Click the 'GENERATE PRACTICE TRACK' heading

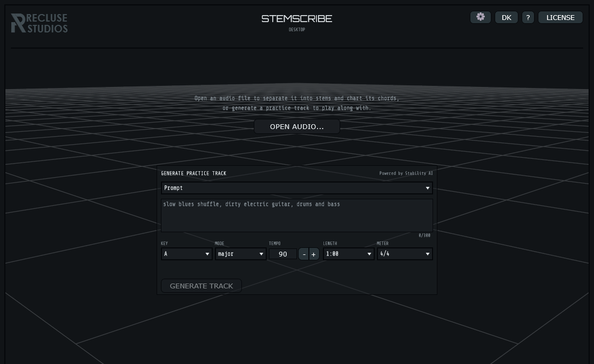pyautogui.click(x=193, y=173)
